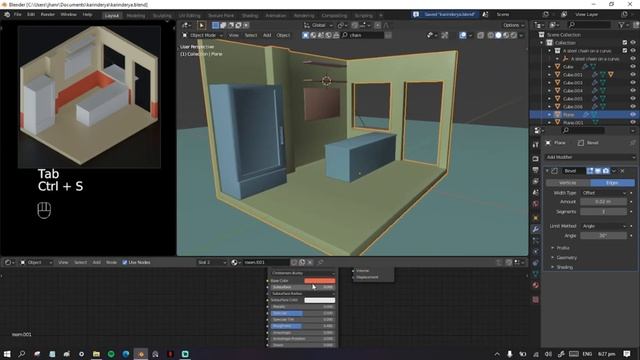Hide Plane.001 with its eye icon
This screenshot has height=360, width=640.
click(633, 122)
